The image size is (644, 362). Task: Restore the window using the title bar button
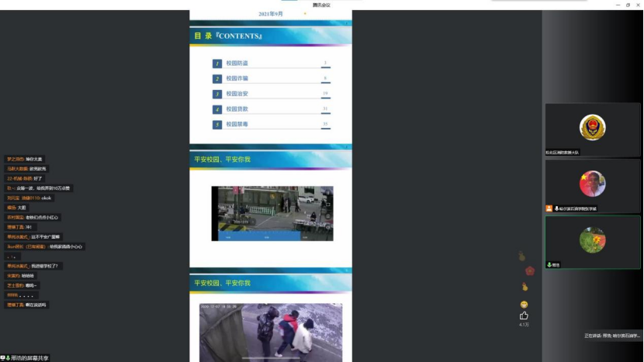(x=627, y=5)
